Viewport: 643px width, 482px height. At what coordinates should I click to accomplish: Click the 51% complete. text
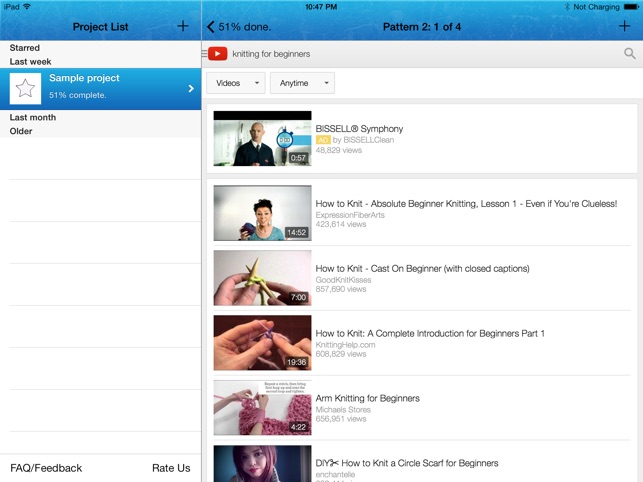coord(78,95)
